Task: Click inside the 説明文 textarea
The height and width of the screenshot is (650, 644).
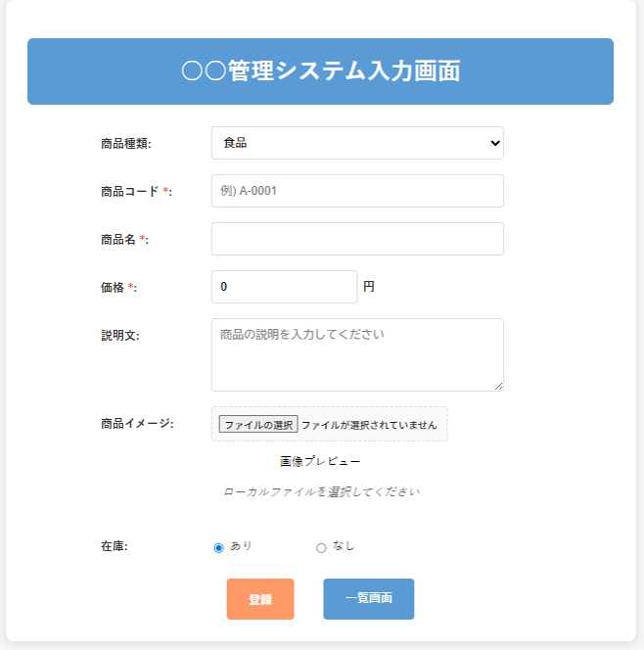Action: tap(357, 354)
